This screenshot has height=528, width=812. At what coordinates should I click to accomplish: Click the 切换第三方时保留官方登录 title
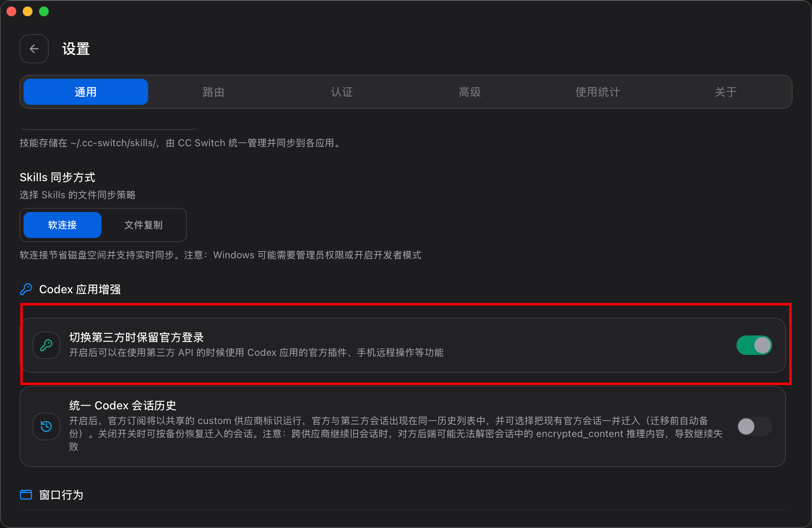click(x=136, y=337)
